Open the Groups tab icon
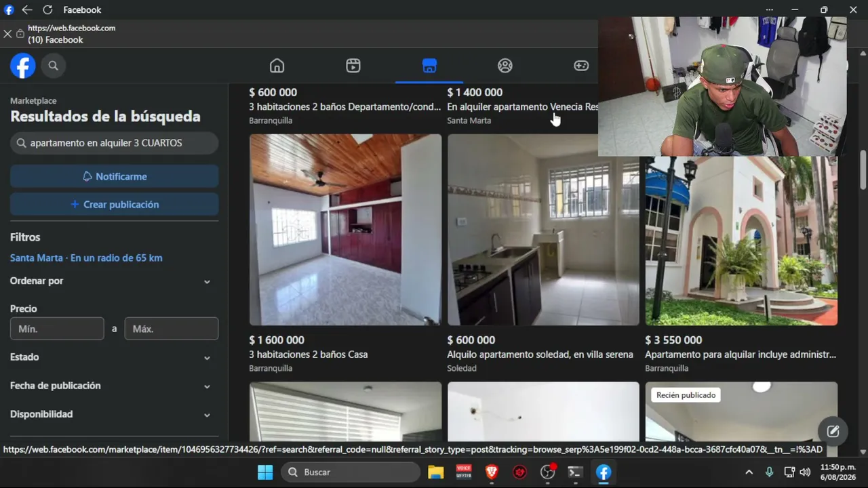 coord(505,66)
